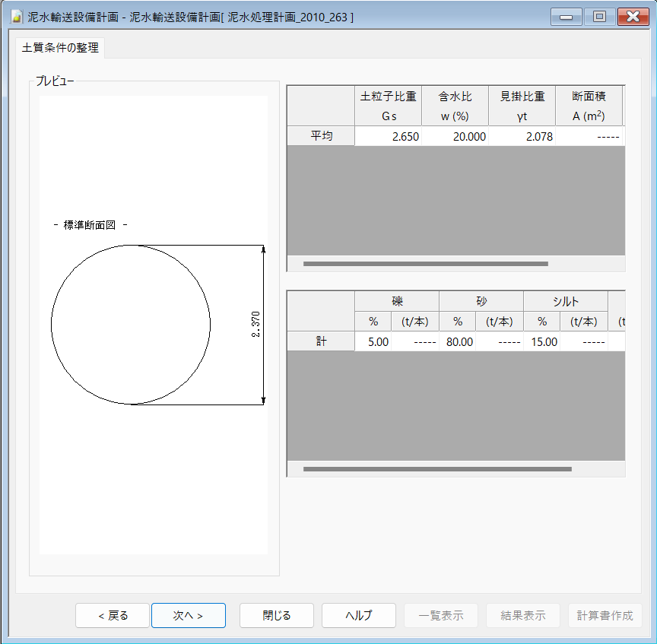The image size is (657, 644).
Task: Select the シルト percentage cell 15.00
Action: click(543, 342)
